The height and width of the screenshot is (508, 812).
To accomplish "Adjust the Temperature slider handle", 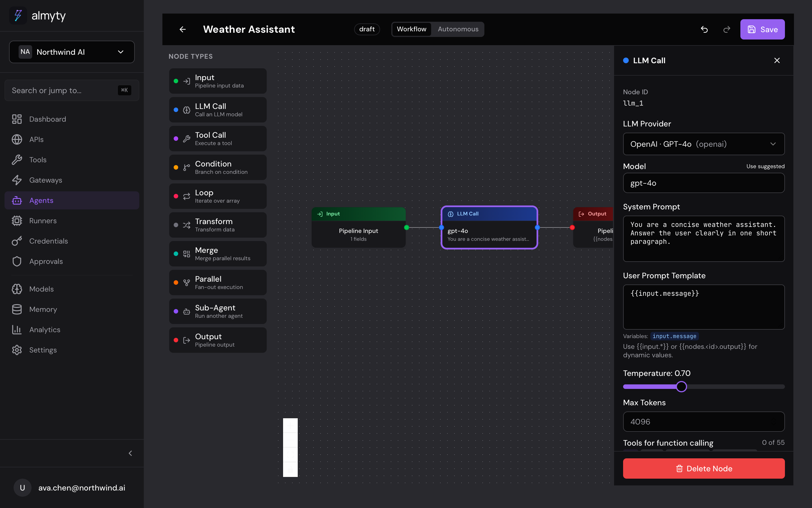I will point(681,387).
